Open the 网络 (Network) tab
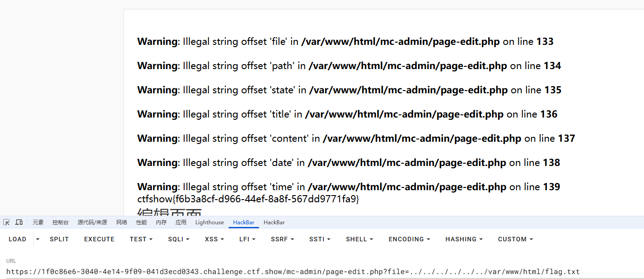The image size is (644, 279). [x=122, y=222]
